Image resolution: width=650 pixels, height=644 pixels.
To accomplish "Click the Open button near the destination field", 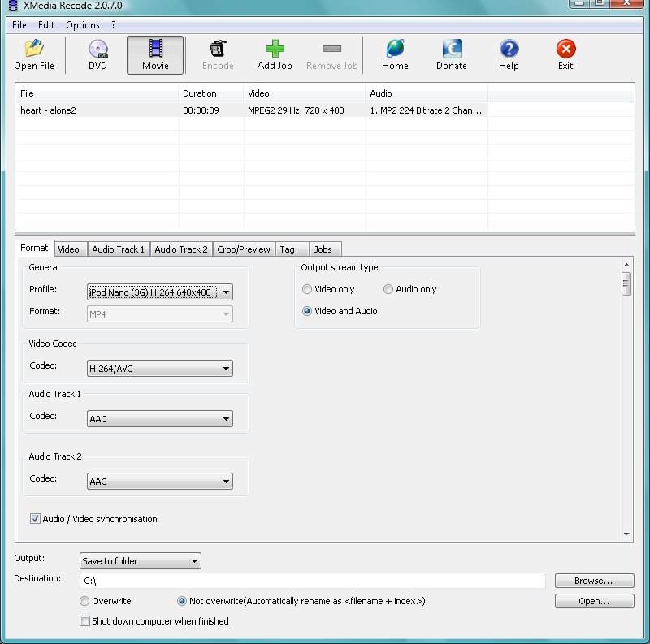I will (x=594, y=600).
